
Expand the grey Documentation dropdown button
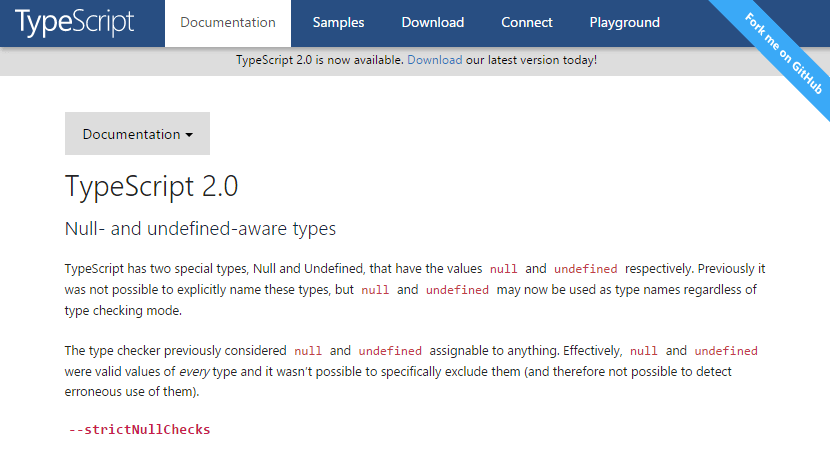tap(137, 134)
